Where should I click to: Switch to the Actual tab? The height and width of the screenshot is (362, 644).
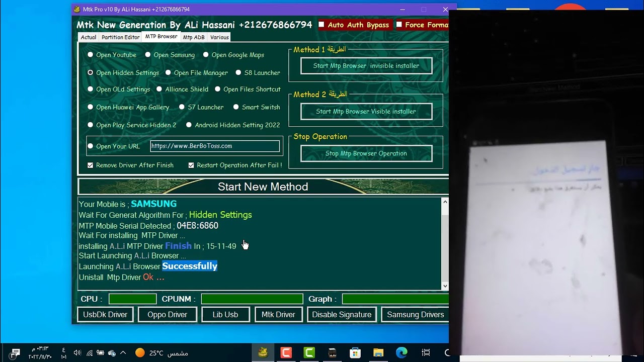[x=89, y=37]
